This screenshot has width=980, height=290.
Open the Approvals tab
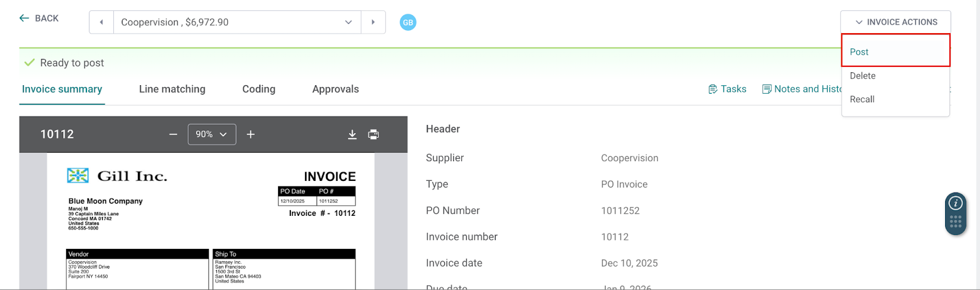(335, 89)
